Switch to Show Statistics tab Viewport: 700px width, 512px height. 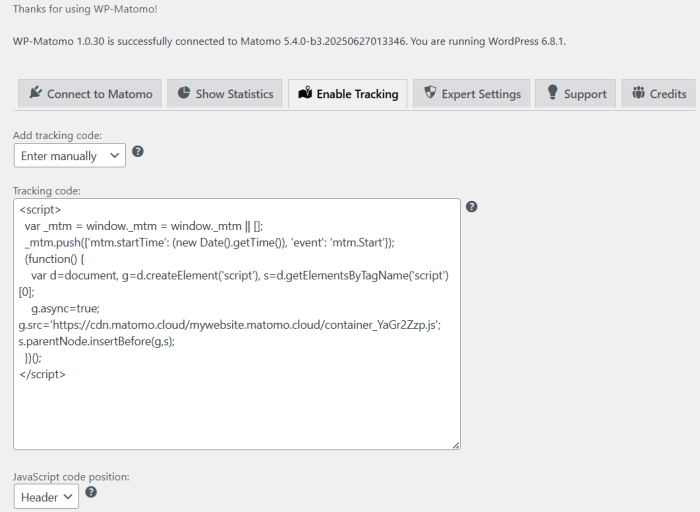pos(225,94)
